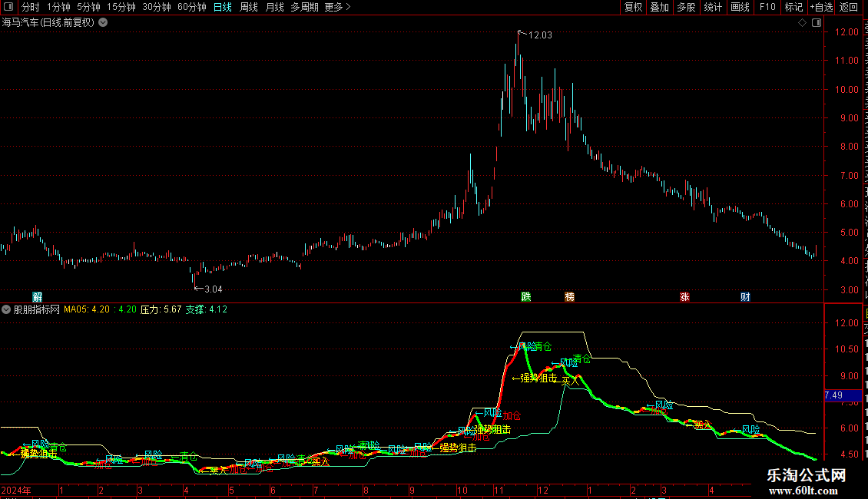Click the 海马汽车(日线,前复权) chart title

[x=48, y=23]
